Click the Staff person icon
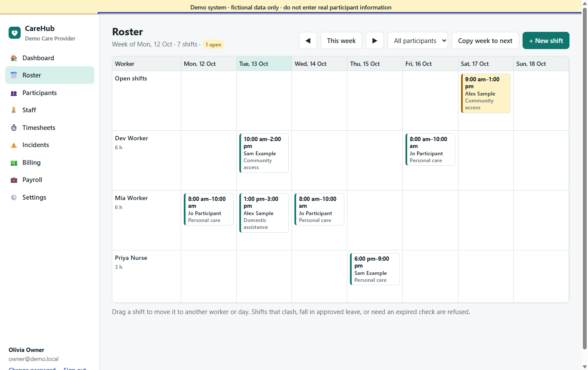 coord(14,110)
